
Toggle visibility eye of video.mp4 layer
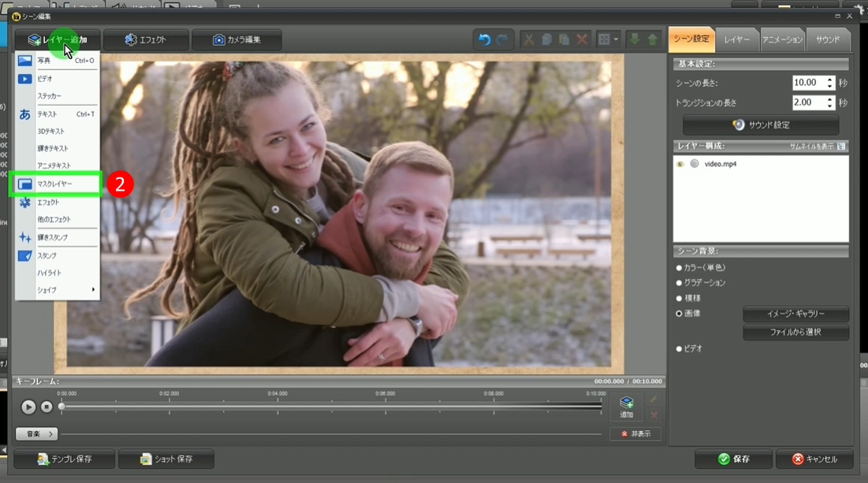pyautogui.click(x=680, y=164)
